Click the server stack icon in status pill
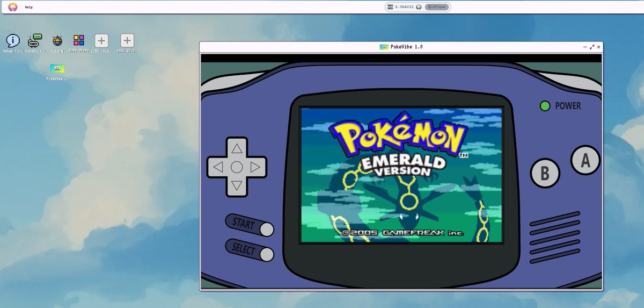 (390, 7)
